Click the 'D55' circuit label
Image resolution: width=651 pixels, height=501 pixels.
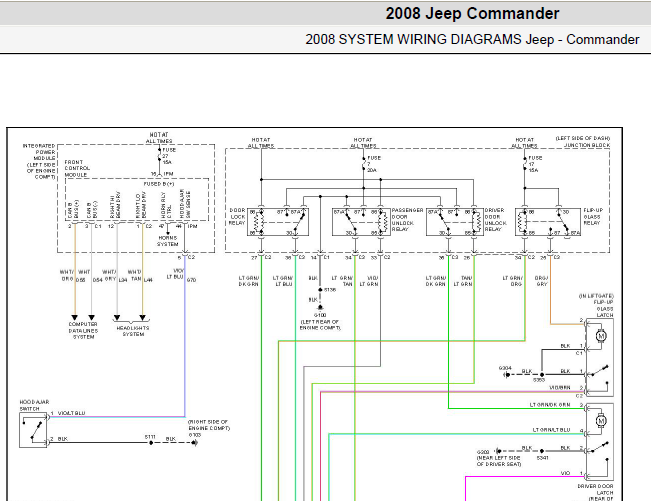pyautogui.click(x=81, y=280)
